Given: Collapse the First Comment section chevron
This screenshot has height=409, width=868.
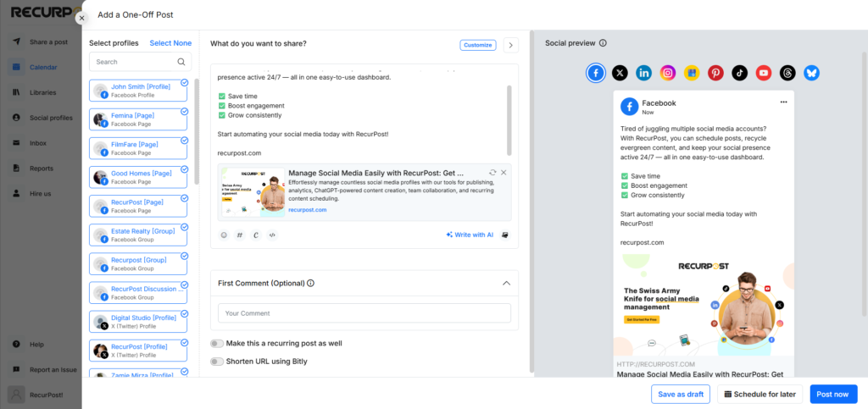Looking at the screenshot, I should coord(506,283).
